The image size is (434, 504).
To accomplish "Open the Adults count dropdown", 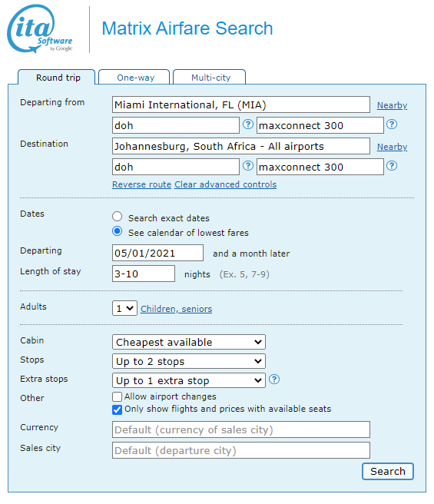I will tap(124, 308).
